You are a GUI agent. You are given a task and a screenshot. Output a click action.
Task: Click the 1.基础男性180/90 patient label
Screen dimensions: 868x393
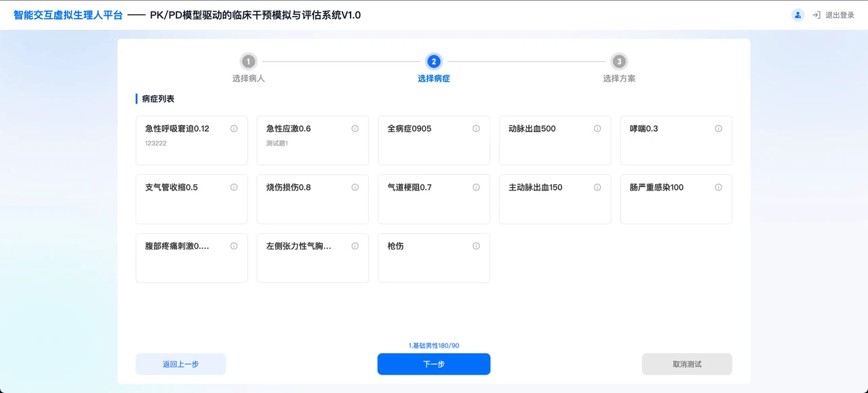(x=434, y=346)
